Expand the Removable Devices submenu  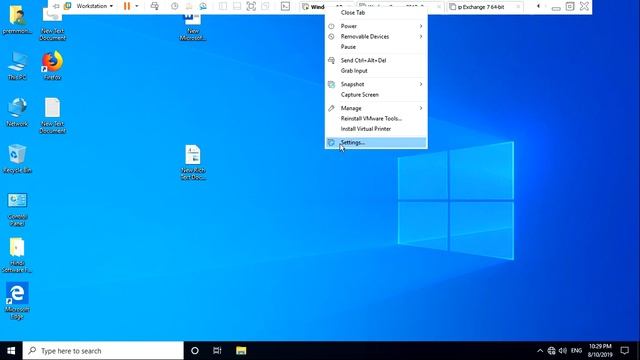(x=376, y=36)
